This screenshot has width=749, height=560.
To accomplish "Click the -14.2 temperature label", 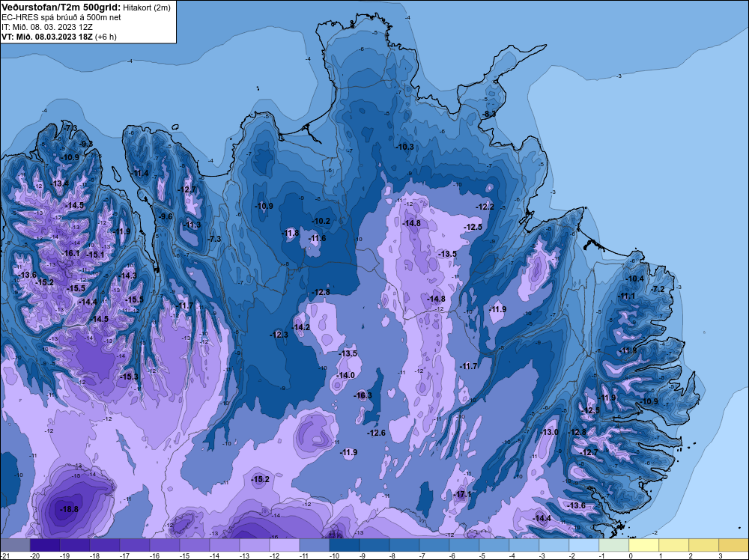I will tap(301, 327).
